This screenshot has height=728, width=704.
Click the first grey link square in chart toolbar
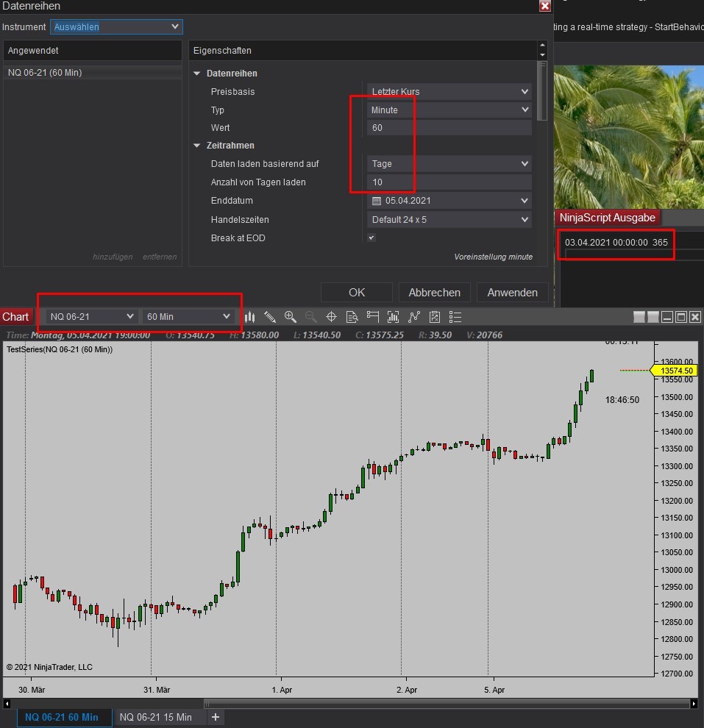639,317
